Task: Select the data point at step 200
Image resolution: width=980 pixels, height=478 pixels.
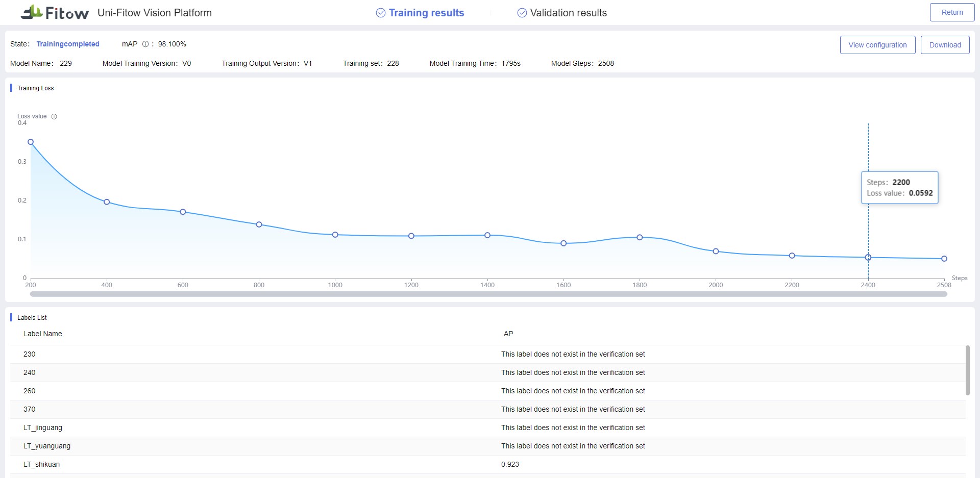Action: click(31, 142)
